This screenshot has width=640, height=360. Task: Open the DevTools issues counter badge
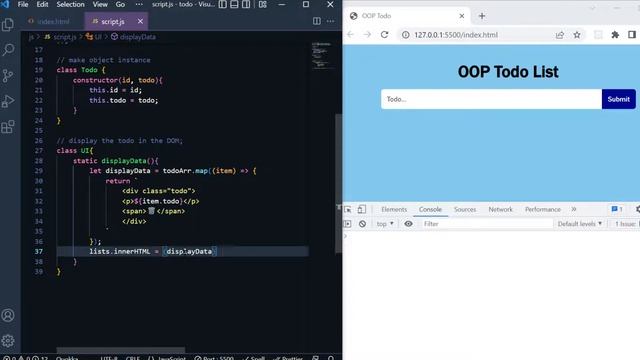click(x=617, y=209)
